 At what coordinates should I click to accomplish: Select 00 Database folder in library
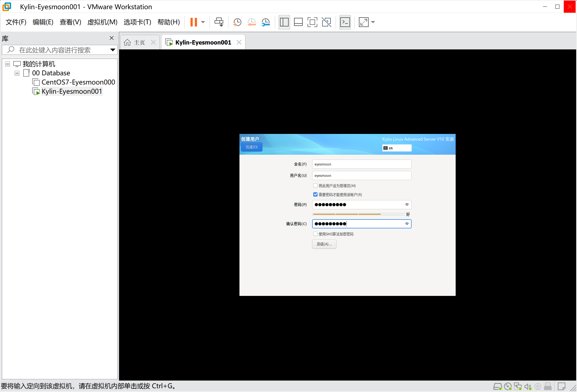coord(51,73)
